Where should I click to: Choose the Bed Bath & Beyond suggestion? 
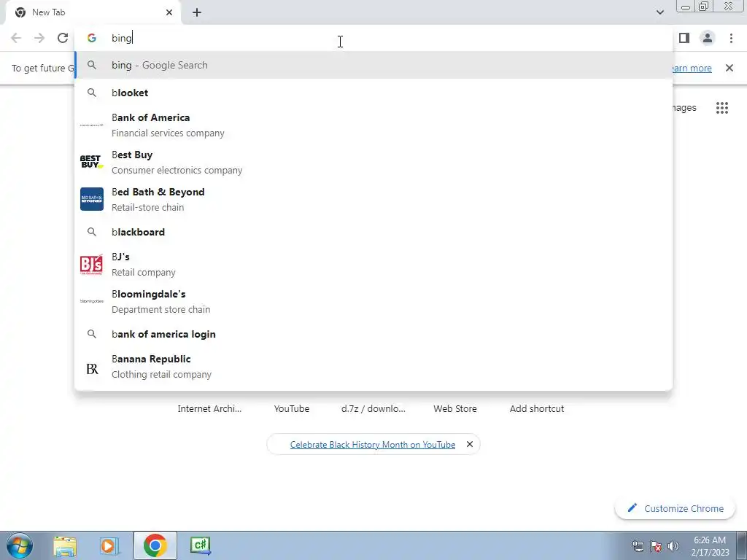pyautogui.click(x=373, y=200)
